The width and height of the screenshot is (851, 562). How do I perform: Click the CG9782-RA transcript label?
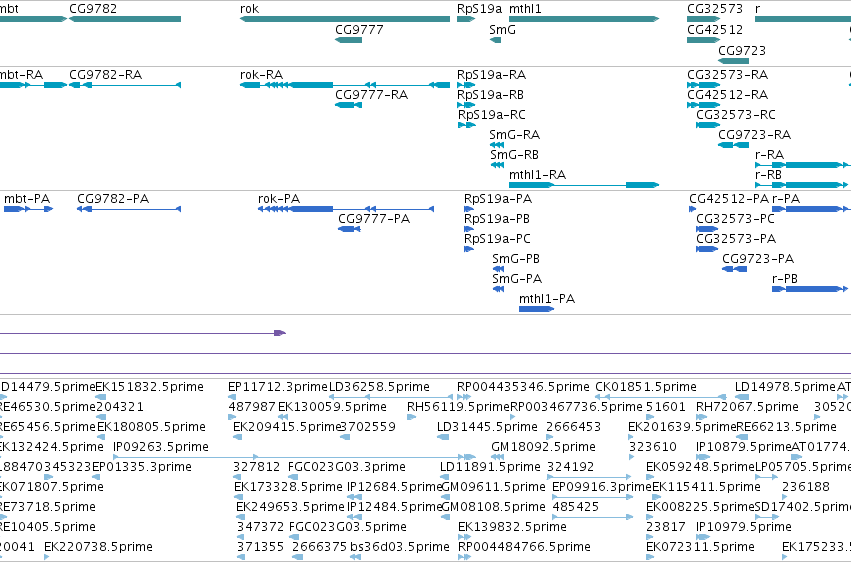pos(105,74)
